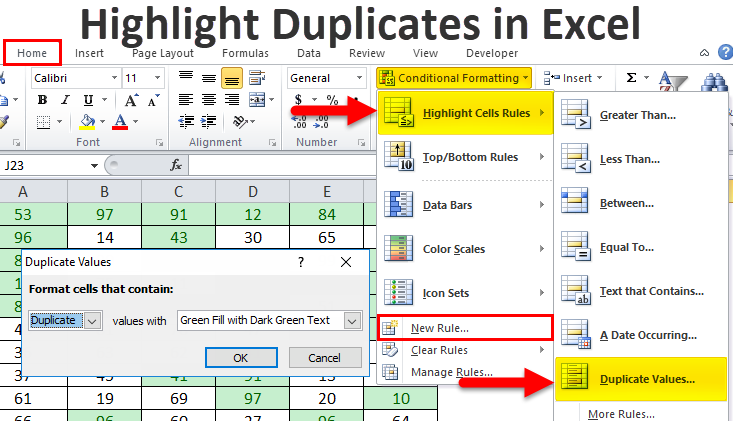This screenshot has height=421, width=733.
Task: Select cell containing 14 in column B
Action: [x=105, y=237]
